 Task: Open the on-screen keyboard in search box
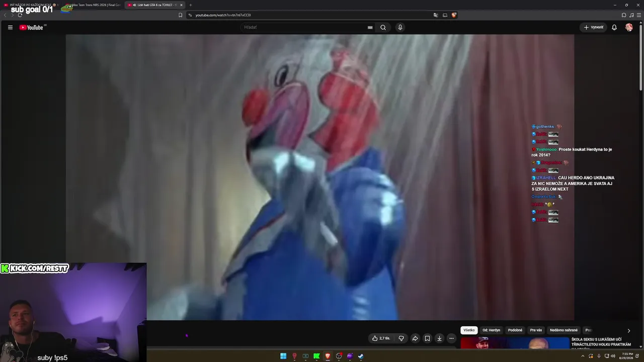tap(370, 28)
